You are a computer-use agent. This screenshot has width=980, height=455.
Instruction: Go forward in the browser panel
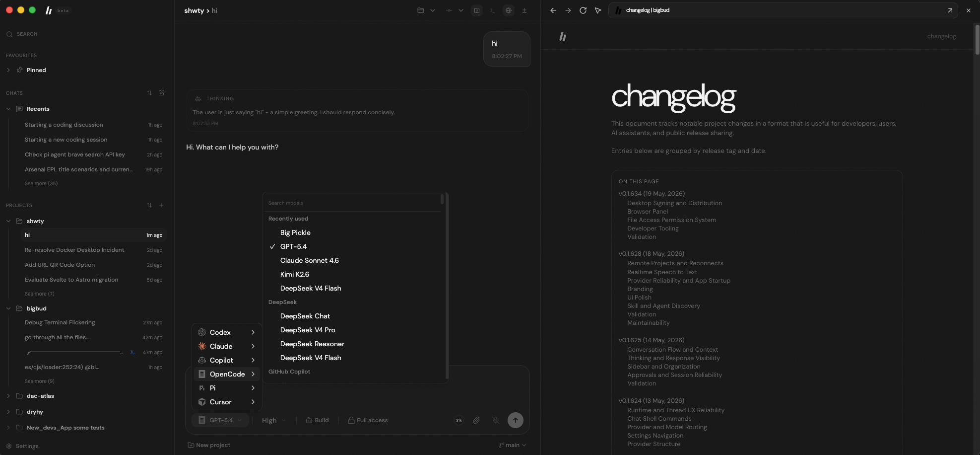tap(568, 10)
